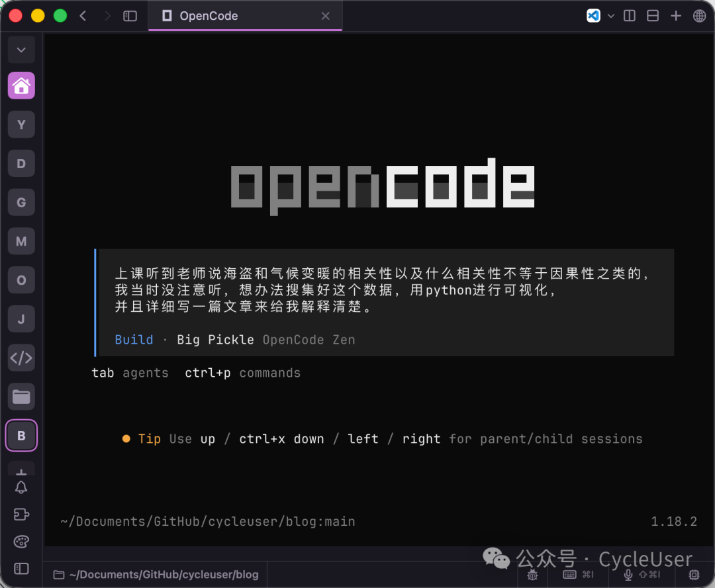Viewport: 715px width, 588px height.
Task: Open the browser globe icon
Action: coord(699,16)
